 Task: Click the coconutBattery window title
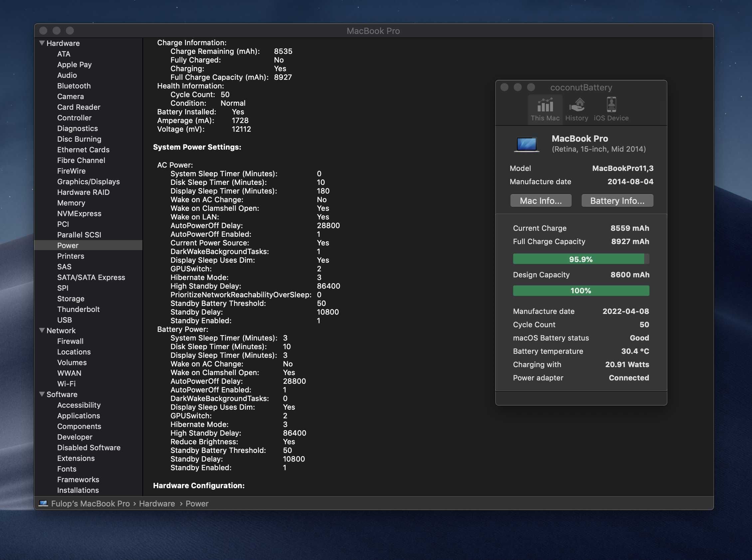tap(581, 87)
